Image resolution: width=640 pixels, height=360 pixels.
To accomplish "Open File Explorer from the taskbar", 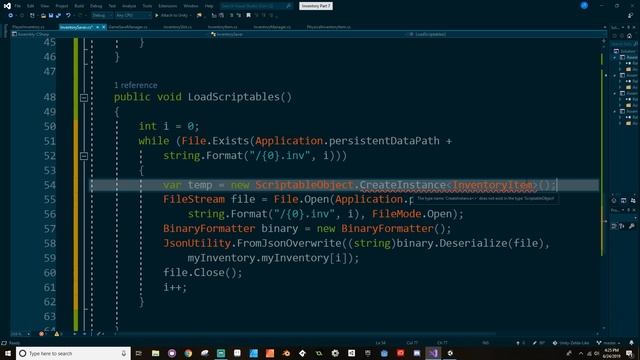I will [156, 353].
